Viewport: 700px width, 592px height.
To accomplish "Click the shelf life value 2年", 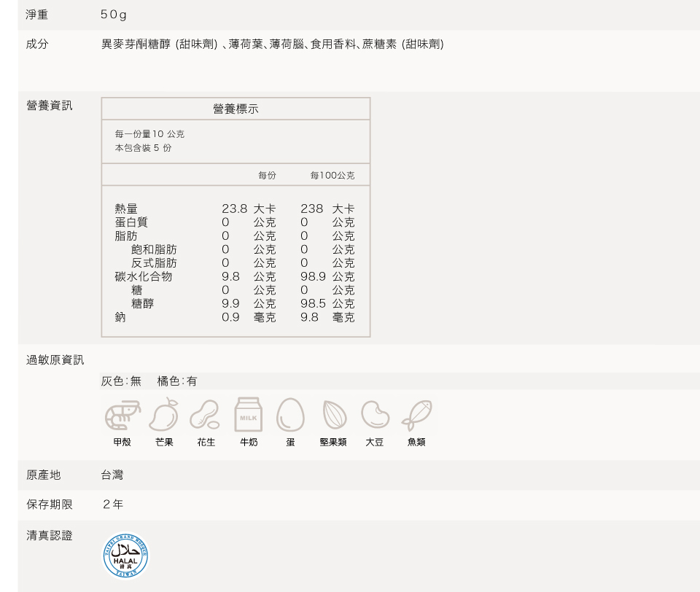I will point(113,505).
